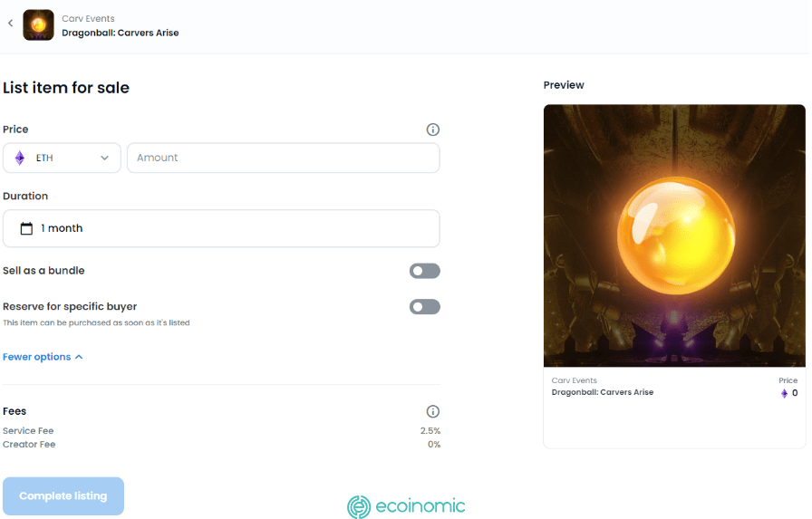Click the Price info icon

[x=433, y=130]
